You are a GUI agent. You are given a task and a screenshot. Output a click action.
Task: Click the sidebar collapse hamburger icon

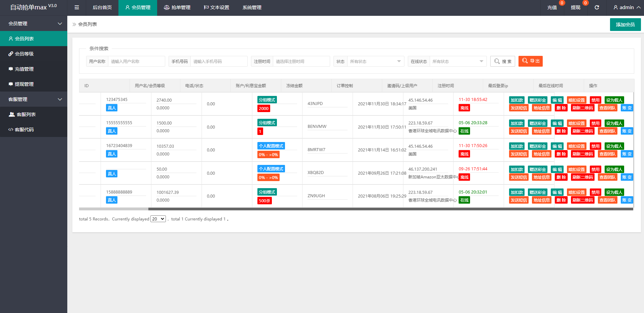77,7
